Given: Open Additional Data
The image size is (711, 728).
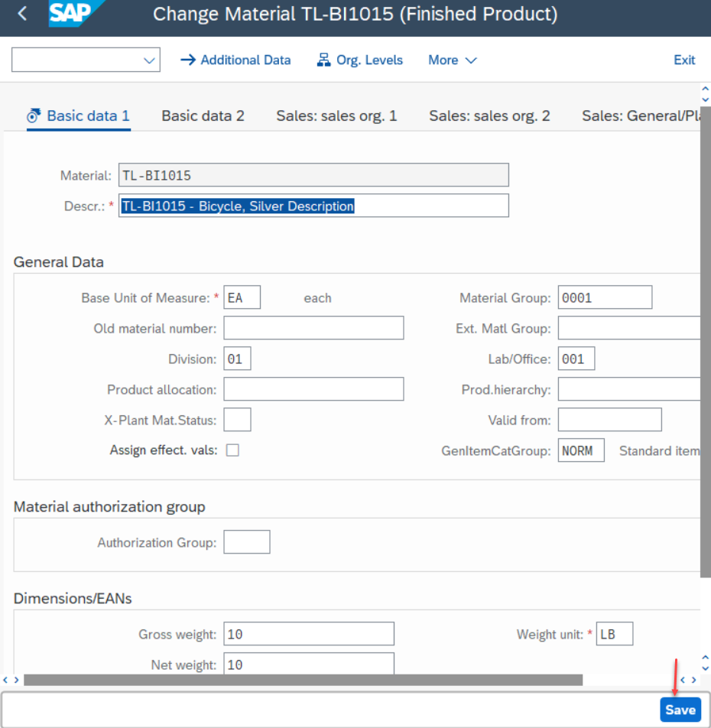Looking at the screenshot, I should 235,60.
